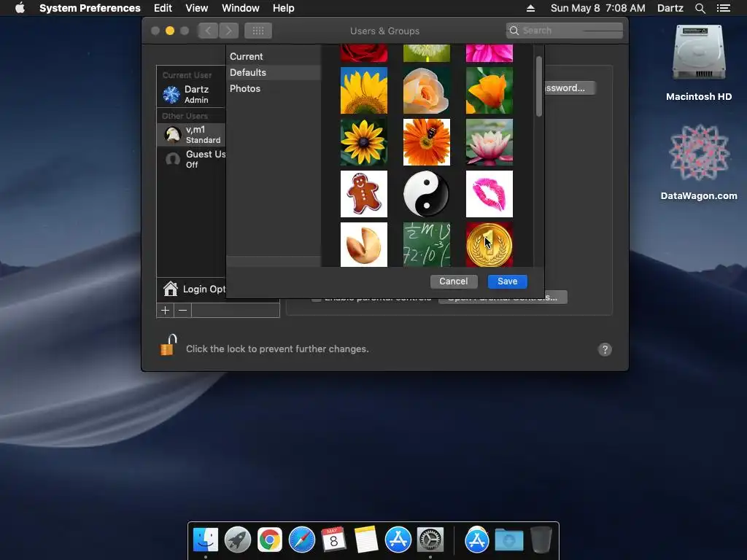This screenshot has width=747, height=560.
Task: Choose the pink lipstick kiss picture
Action: tap(489, 194)
